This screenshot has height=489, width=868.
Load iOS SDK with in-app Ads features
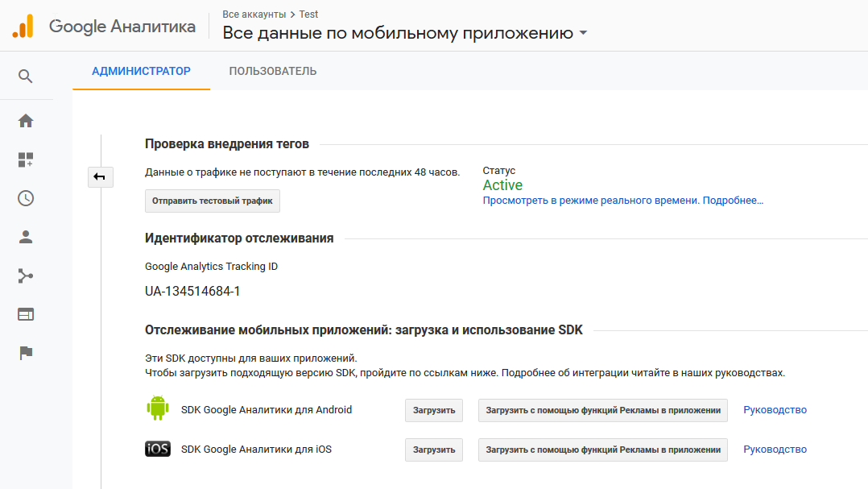click(x=603, y=450)
